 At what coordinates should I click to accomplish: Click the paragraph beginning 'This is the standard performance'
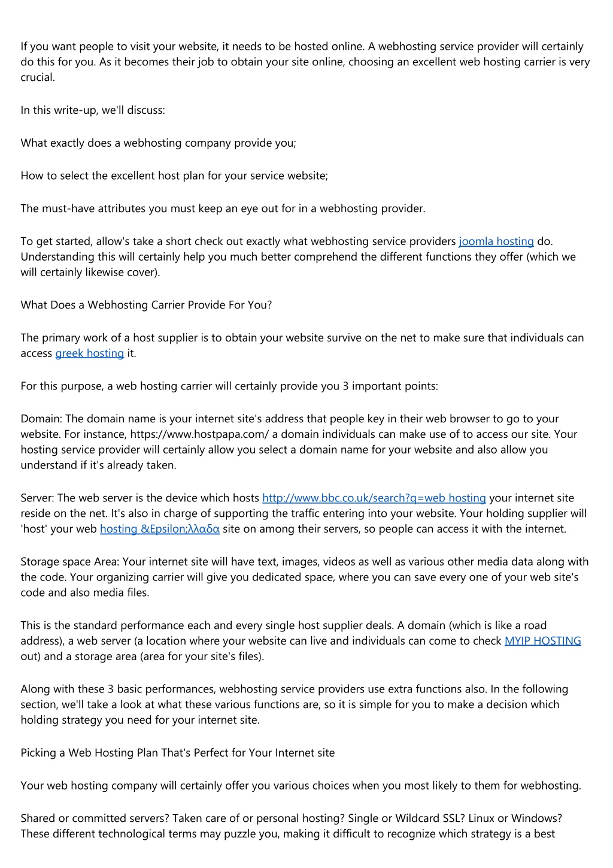point(301,641)
